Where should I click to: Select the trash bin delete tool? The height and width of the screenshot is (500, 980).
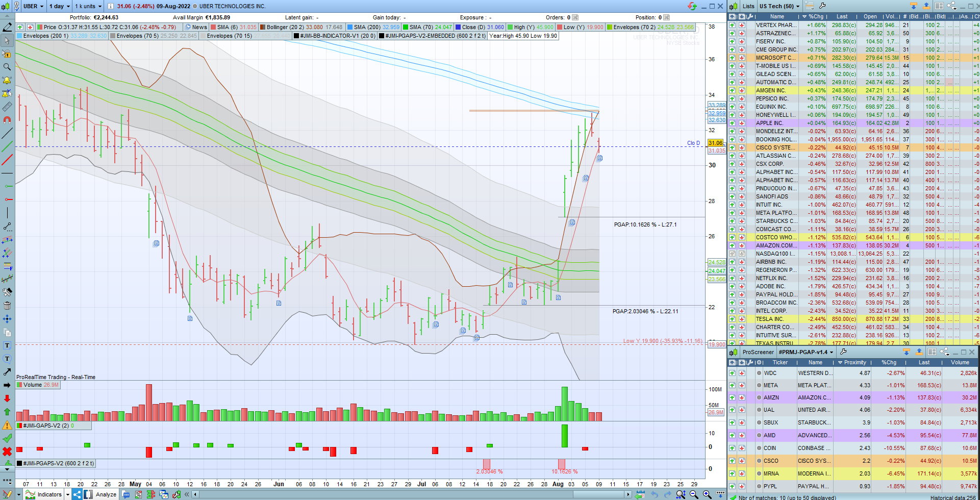click(x=7, y=306)
